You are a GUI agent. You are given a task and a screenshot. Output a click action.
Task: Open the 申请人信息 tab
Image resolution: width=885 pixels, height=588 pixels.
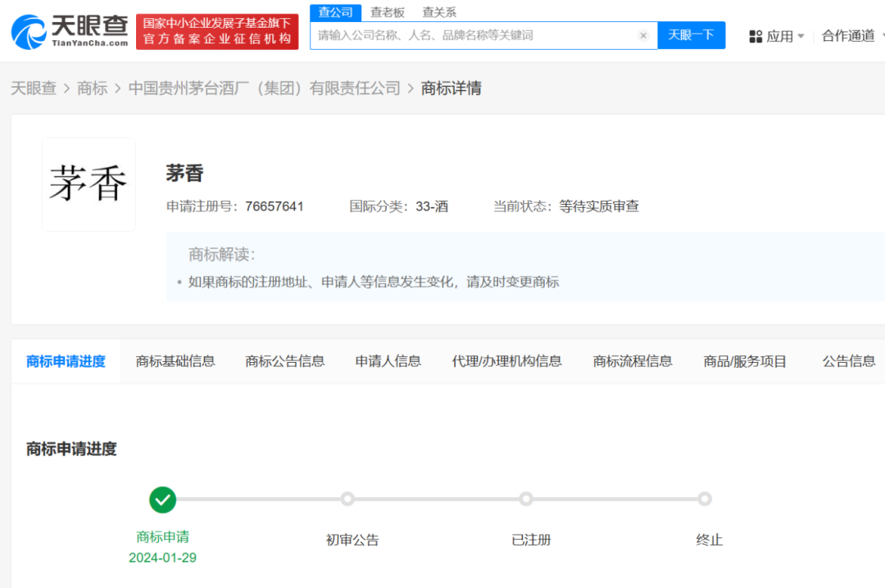pyautogui.click(x=388, y=361)
